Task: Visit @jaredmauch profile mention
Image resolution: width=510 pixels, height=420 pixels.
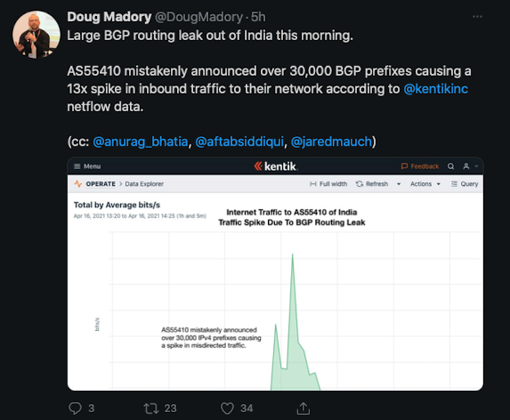Action: click(x=331, y=141)
